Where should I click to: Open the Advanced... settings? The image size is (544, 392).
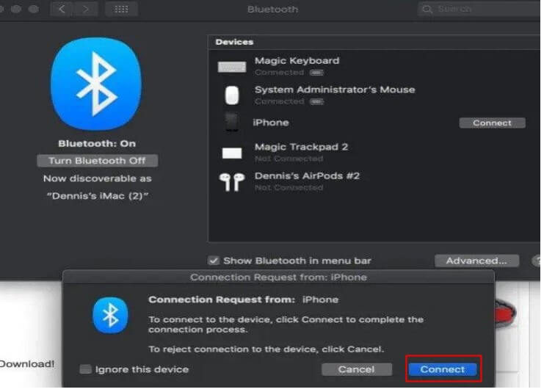(x=476, y=261)
